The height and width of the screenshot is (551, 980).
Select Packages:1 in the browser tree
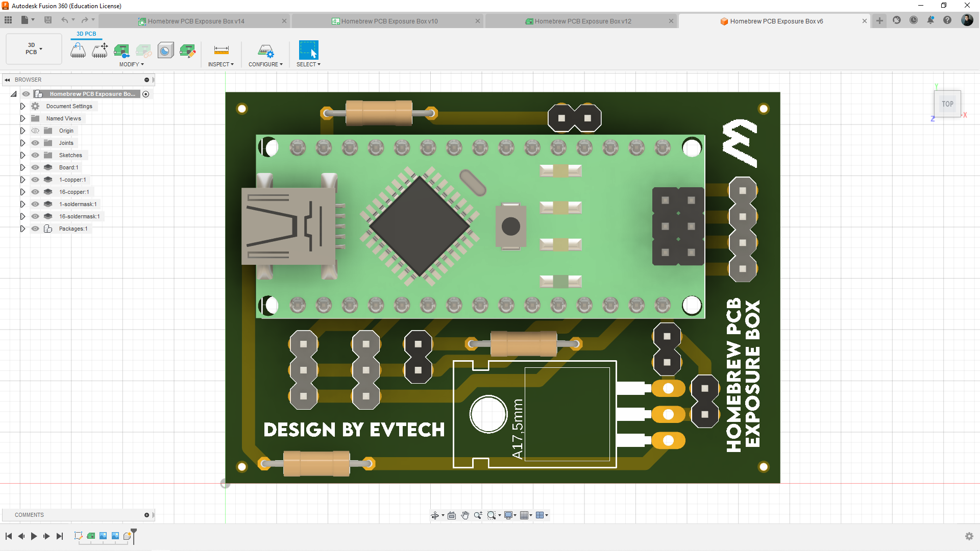pyautogui.click(x=73, y=229)
